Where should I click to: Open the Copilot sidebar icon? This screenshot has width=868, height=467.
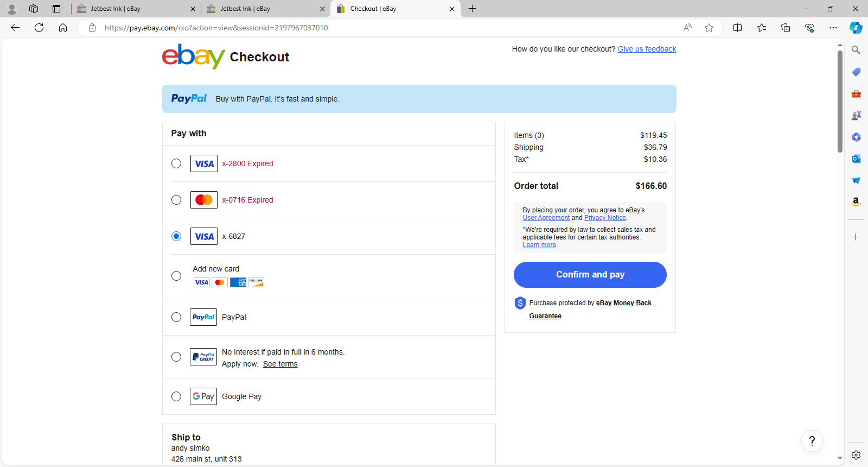(x=856, y=28)
